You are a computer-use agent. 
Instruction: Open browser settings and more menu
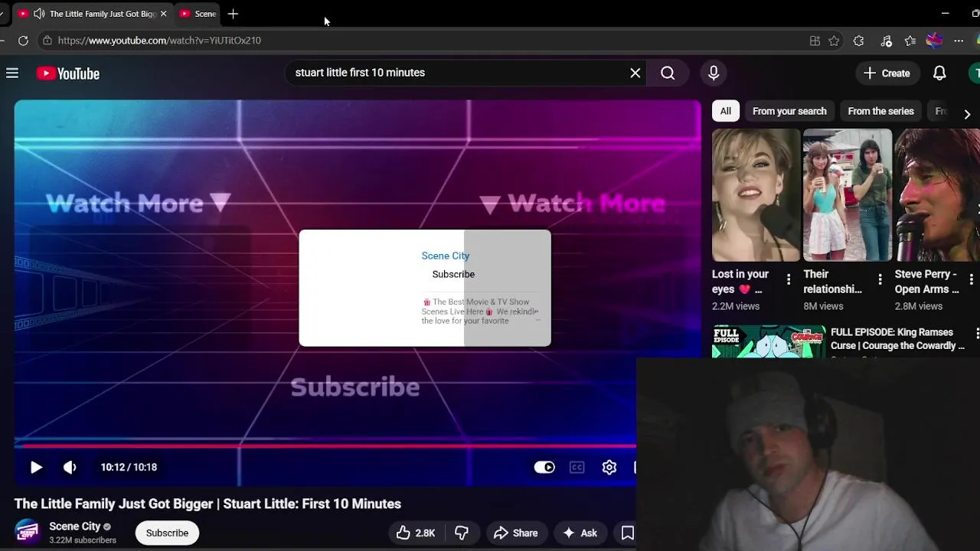point(959,41)
